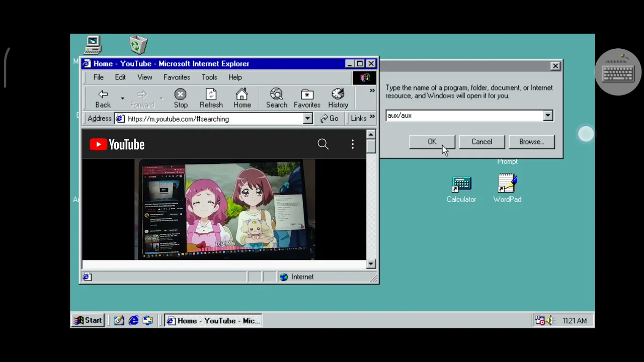The width and height of the screenshot is (644, 362).
Task: Show the History pane
Action: [x=338, y=99]
